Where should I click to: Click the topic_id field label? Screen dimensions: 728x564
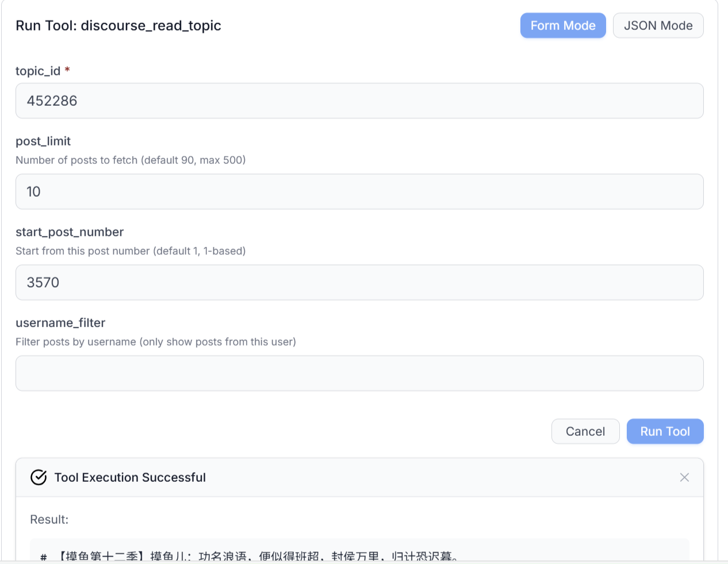coord(38,71)
